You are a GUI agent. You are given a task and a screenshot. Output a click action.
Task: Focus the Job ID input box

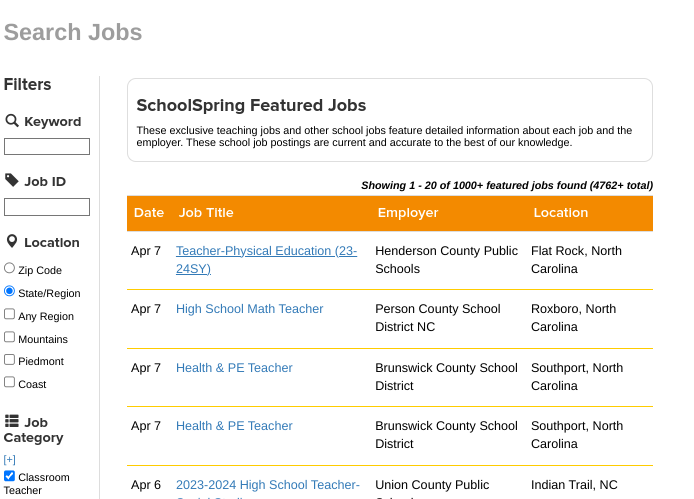point(47,207)
